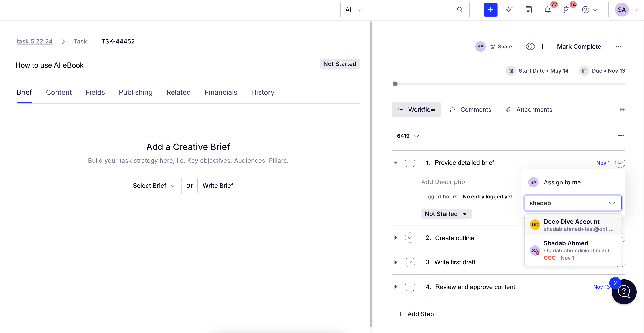Image resolution: width=644 pixels, height=333 pixels.
Task: Collapse step 1 Provide detailed brief
Action: [x=396, y=163]
